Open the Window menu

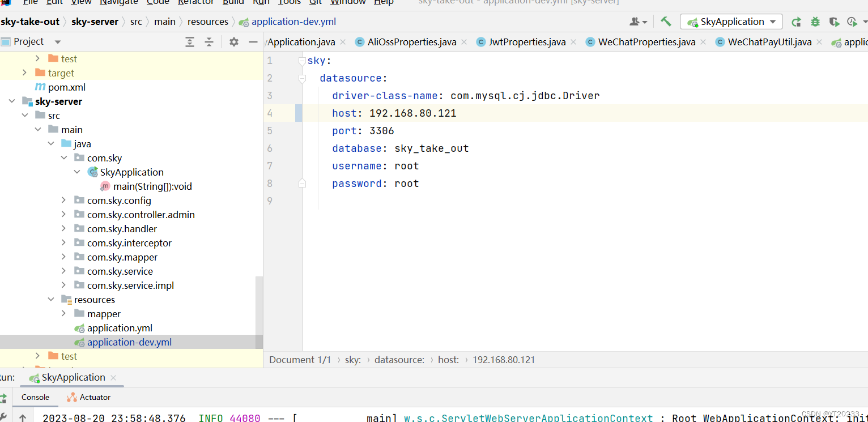(348, 3)
